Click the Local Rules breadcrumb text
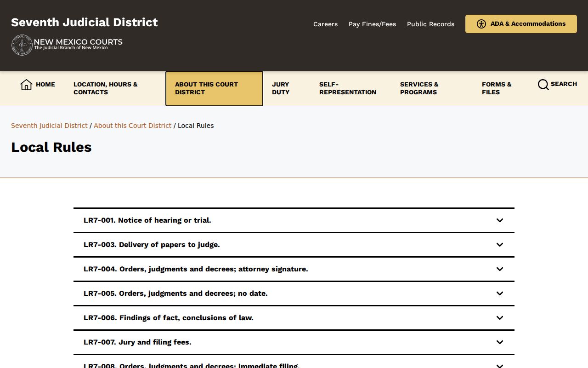 click(x=196, y=126)
